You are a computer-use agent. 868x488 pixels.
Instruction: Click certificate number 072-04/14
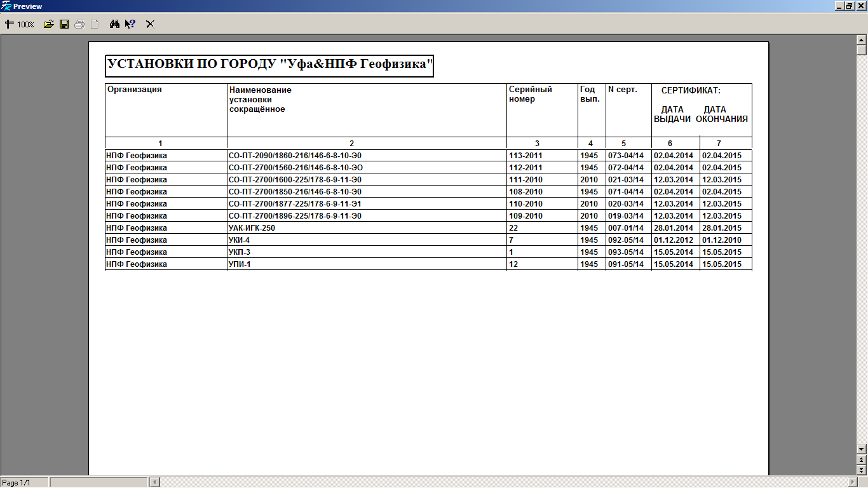pyautogui.click(x=626, y=168)
